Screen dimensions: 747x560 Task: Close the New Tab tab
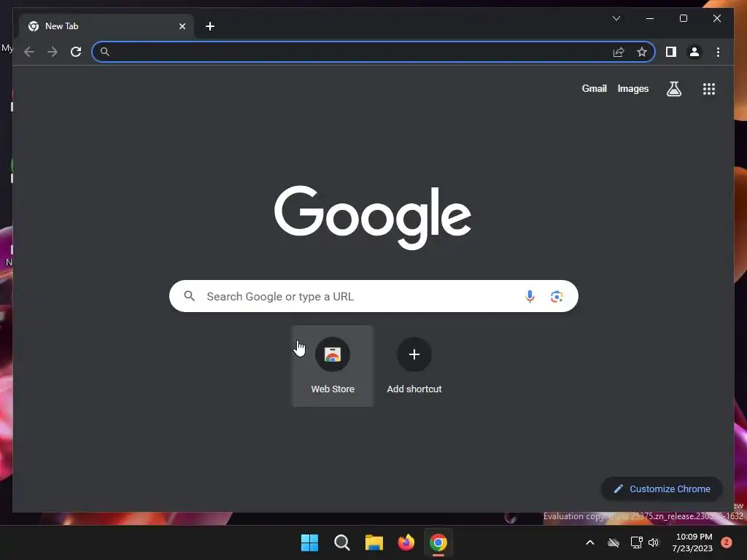tap(182, 26)
